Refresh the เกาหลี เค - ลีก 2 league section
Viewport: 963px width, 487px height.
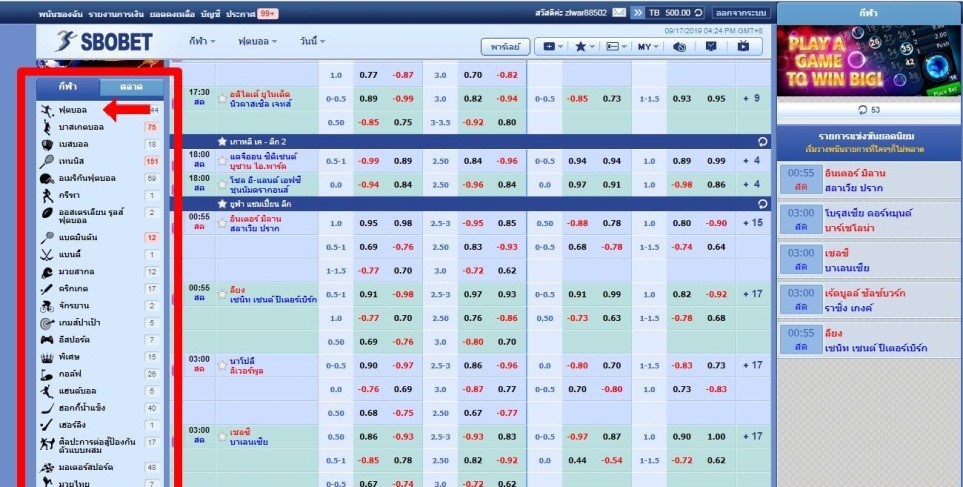click(x=762, y=141)
